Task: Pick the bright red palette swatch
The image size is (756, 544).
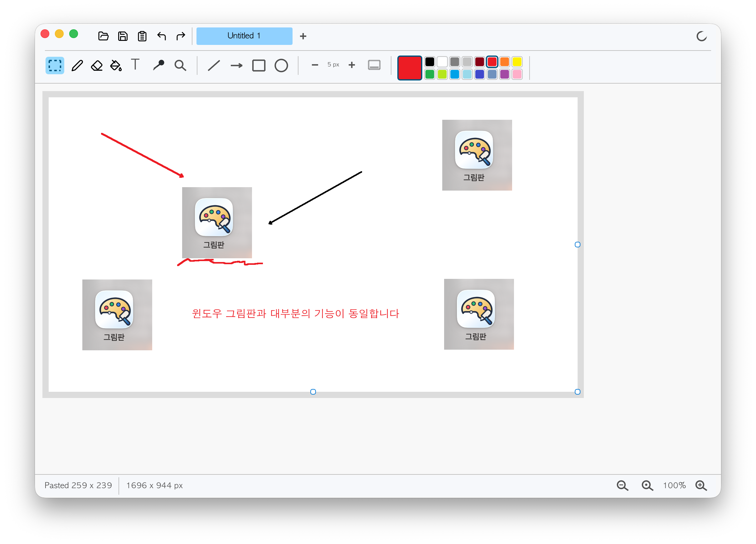Action: [492, 62]
